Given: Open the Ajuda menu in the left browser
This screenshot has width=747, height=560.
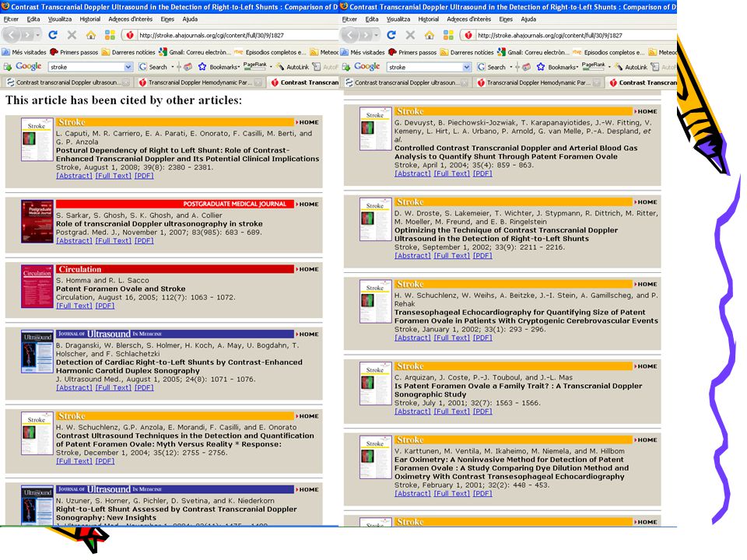Looking at the screenshot, I should 190,19.
